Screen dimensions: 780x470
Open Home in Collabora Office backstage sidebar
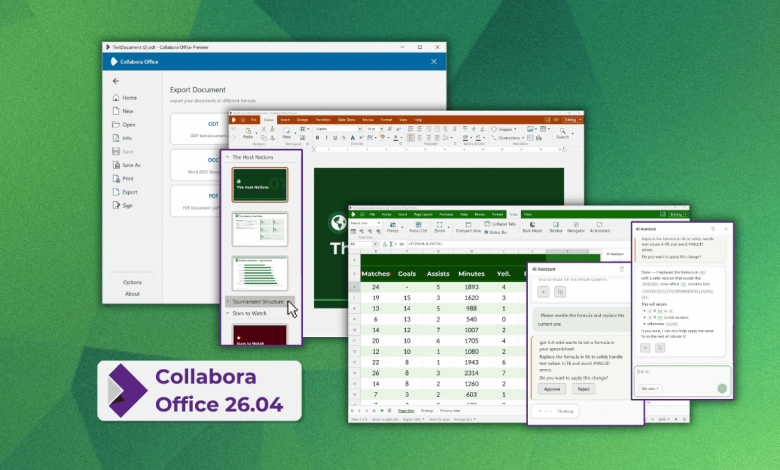125,97
